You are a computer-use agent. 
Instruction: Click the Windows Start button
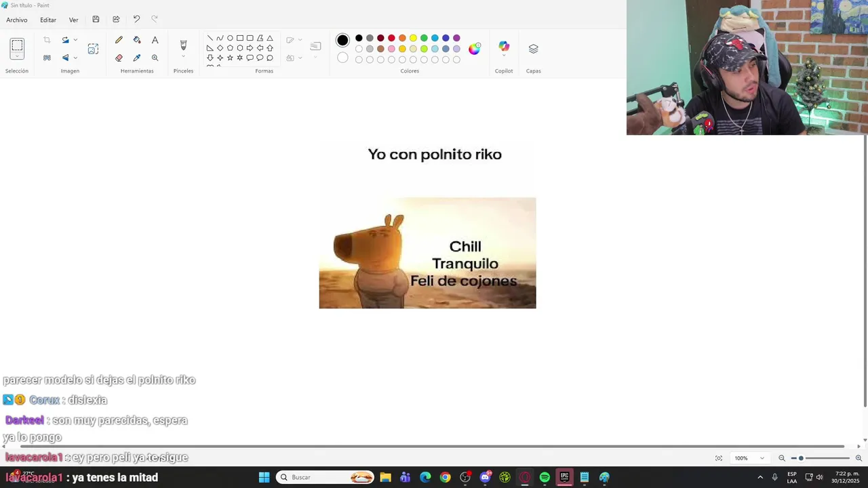[264, 477]
